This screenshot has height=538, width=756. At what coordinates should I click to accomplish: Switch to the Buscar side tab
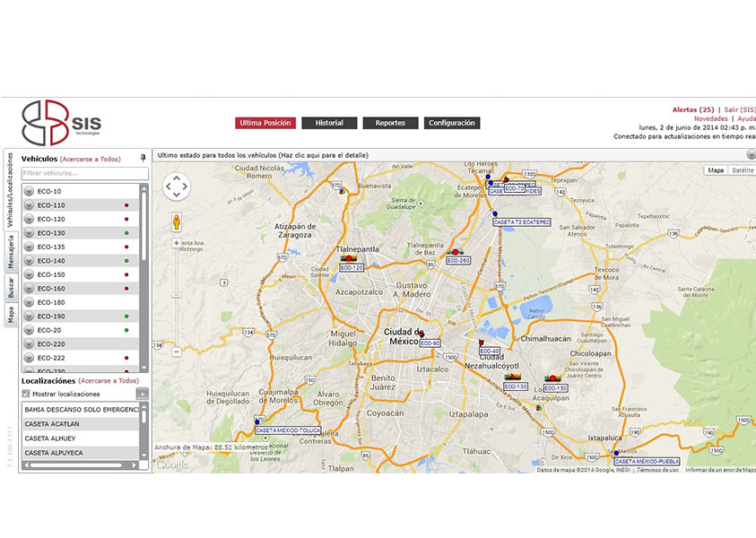click(x=11, y=287)
